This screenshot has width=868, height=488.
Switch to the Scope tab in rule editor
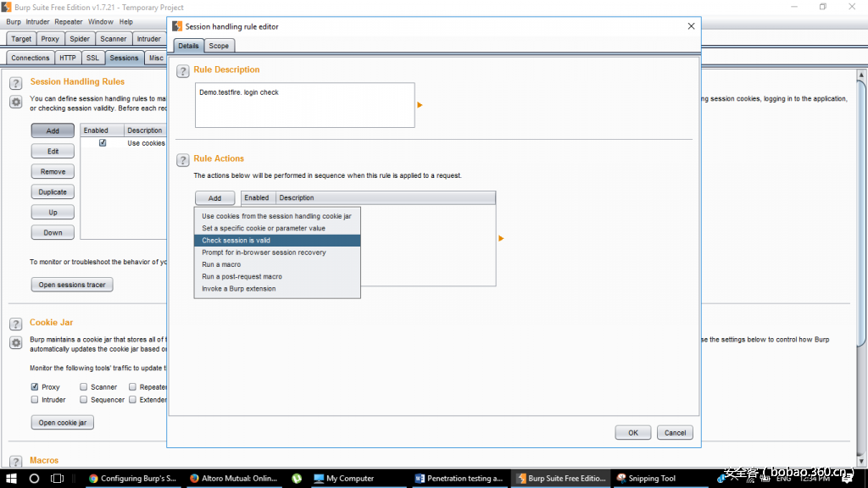point(219,46)
